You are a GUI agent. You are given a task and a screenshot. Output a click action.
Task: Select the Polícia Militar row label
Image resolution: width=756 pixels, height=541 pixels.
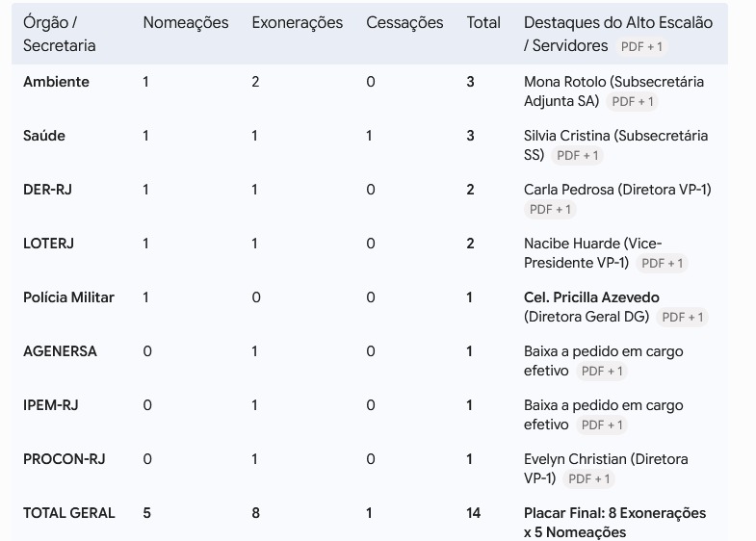(x=68, y=297)
